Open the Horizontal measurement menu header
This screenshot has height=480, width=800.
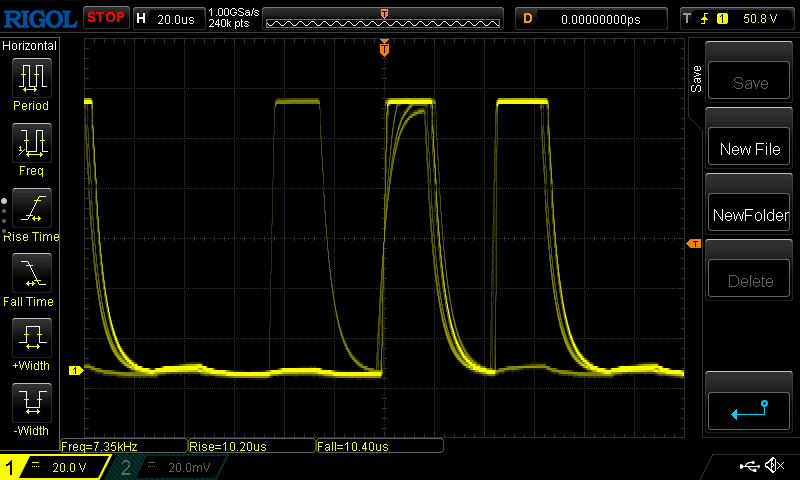(30, 46)
